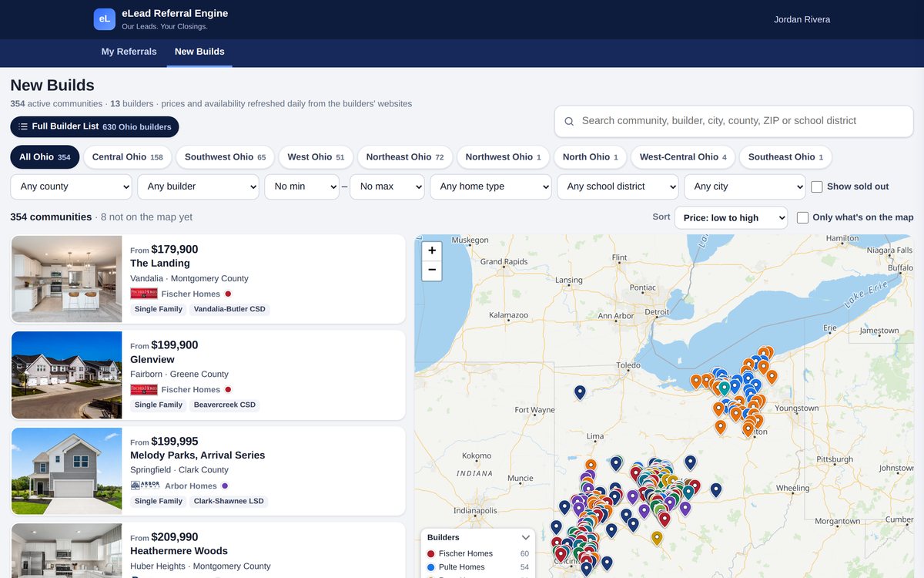Image resolution: width=924 pixels, height=578 pixels.
Task: Click the Arbor Homes logo on Melody Parks card
Action: point(146,486)
